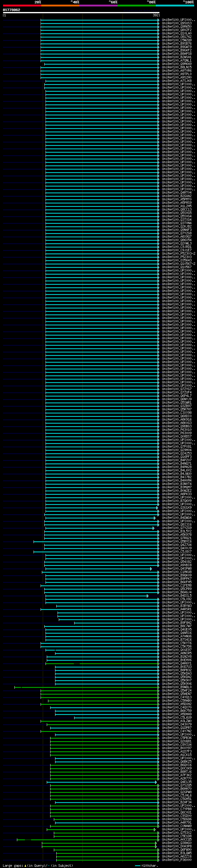Click the alignment bar for UniRef100_Q9M649
This screenshot has width=197, height=868.
click(x=101, y=64)
